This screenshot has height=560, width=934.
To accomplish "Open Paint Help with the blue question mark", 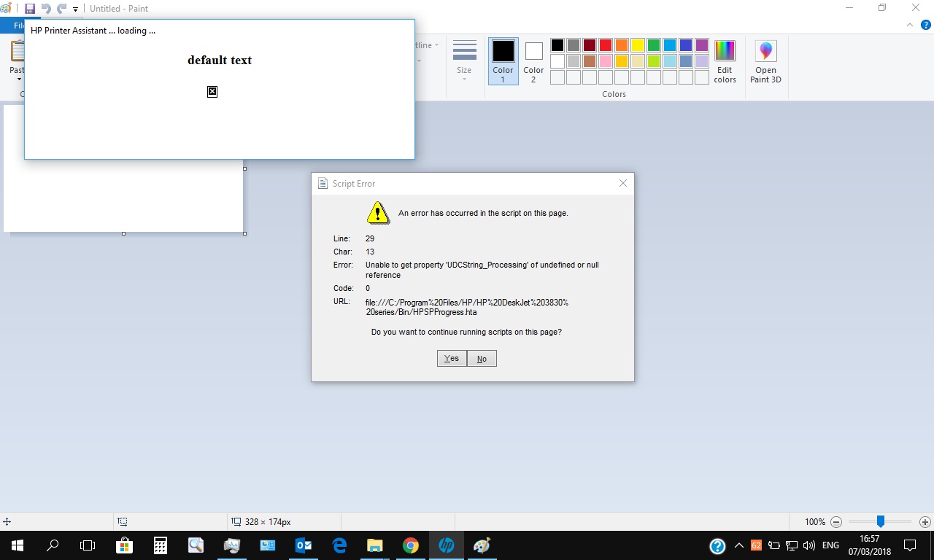I will point(925,25).
